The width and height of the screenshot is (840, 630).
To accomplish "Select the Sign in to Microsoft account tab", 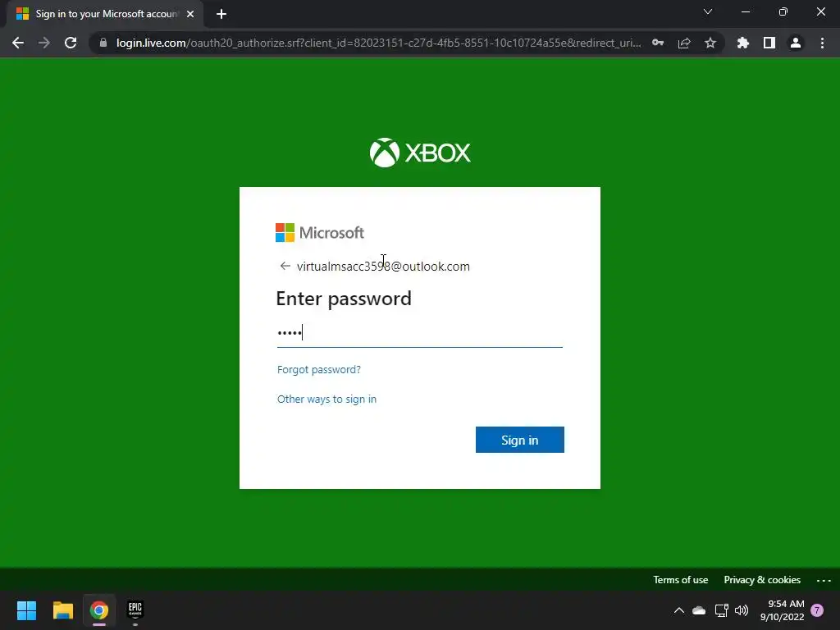I will pos(106,14).
